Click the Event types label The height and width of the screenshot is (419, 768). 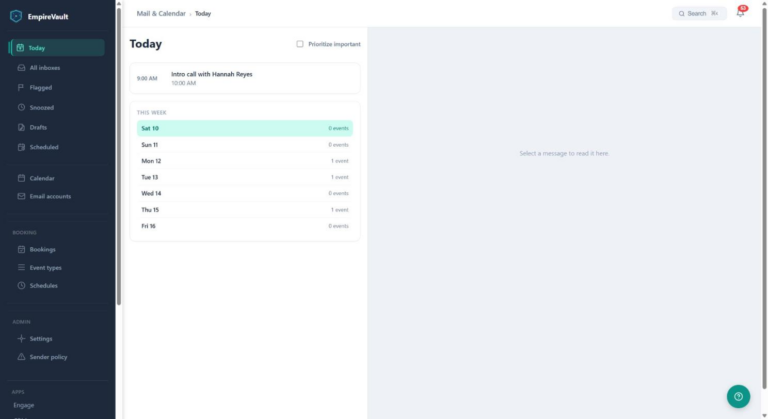coord(46,268)
